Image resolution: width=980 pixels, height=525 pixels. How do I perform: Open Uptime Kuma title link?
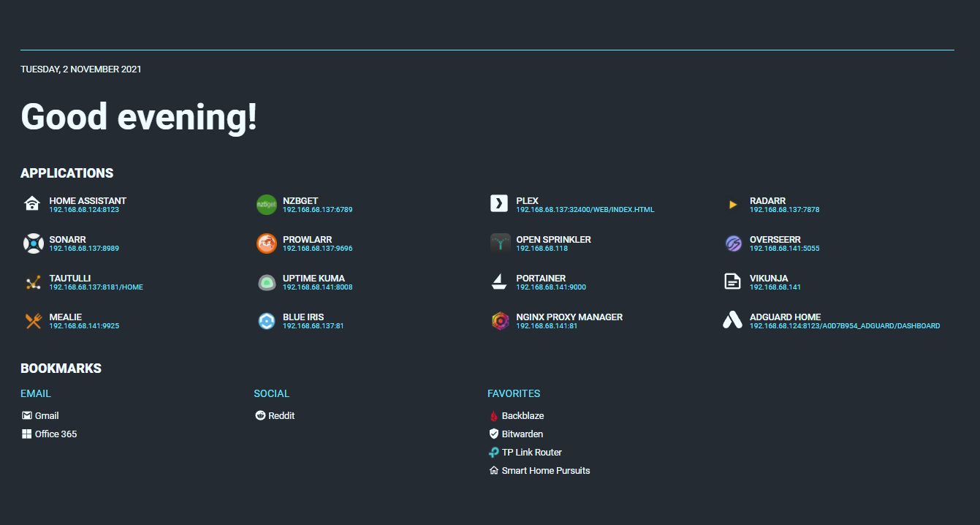click(x=314, y=278)
